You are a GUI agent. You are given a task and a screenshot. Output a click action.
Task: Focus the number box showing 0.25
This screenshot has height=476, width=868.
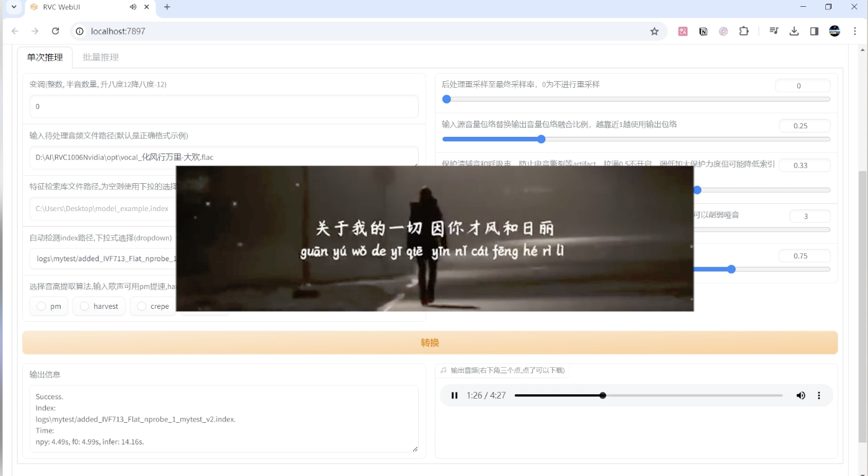pyautogui.click(x=804, y=126)
